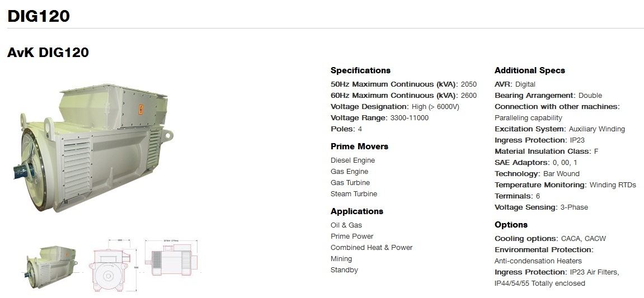
Task: Click the Anti-condensation Heaters text
Action: pos(538,261)
